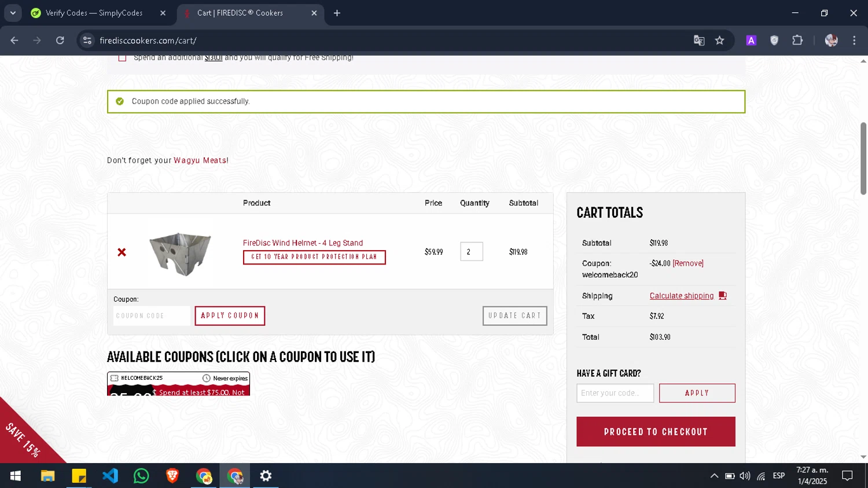The width and height of the screenshot is (868, 488).
Task: Expand the tab search dropdown arrow
Action: click(x=13, y=13)
